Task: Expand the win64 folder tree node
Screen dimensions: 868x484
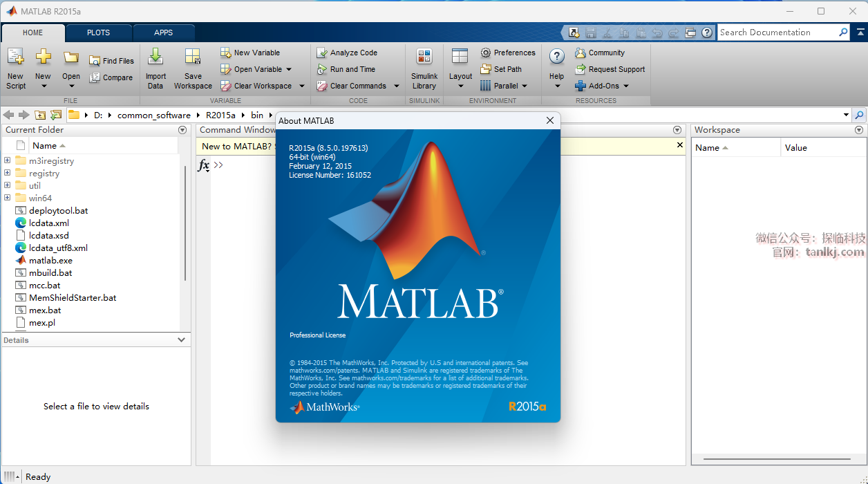Action: [x=8, y=198]
